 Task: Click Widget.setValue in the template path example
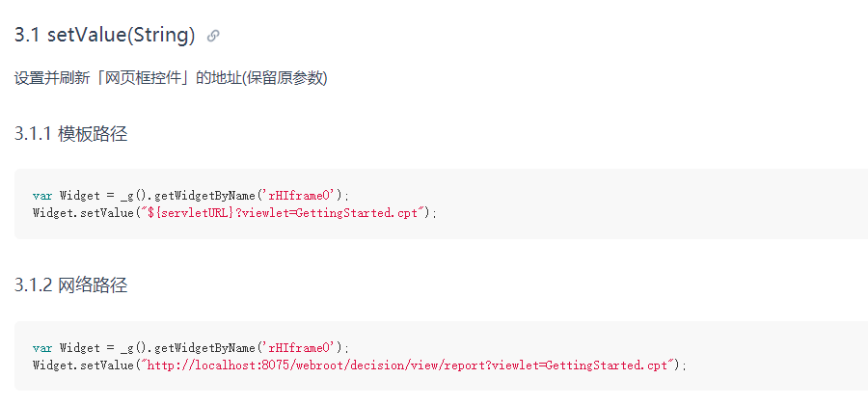click(x=83, y=213)
